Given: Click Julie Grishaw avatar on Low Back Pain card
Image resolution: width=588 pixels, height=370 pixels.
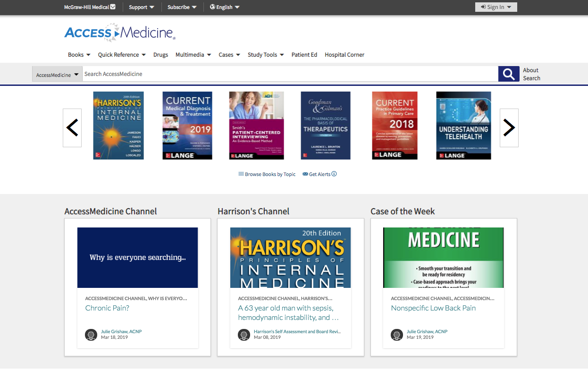Looking at the screenshot, I should tap(397, 335).
